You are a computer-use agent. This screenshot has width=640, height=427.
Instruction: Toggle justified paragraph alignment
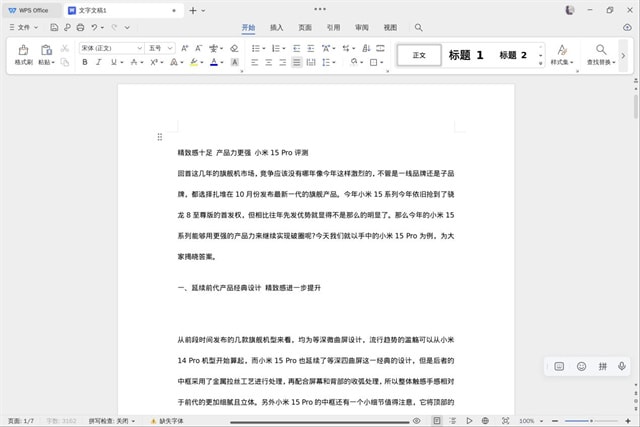click(x=297, y=62)
